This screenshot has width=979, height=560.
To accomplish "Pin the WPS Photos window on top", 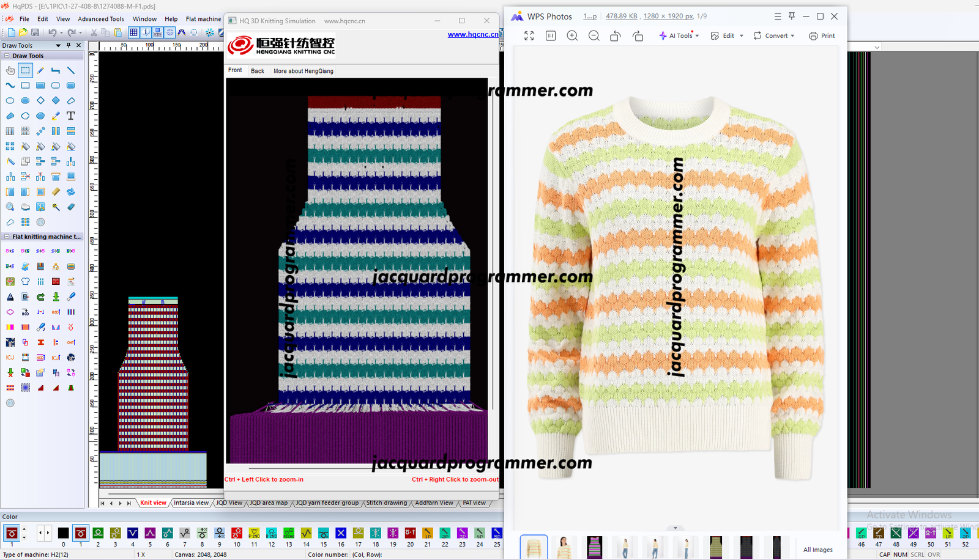I will [x=792, y=17].
